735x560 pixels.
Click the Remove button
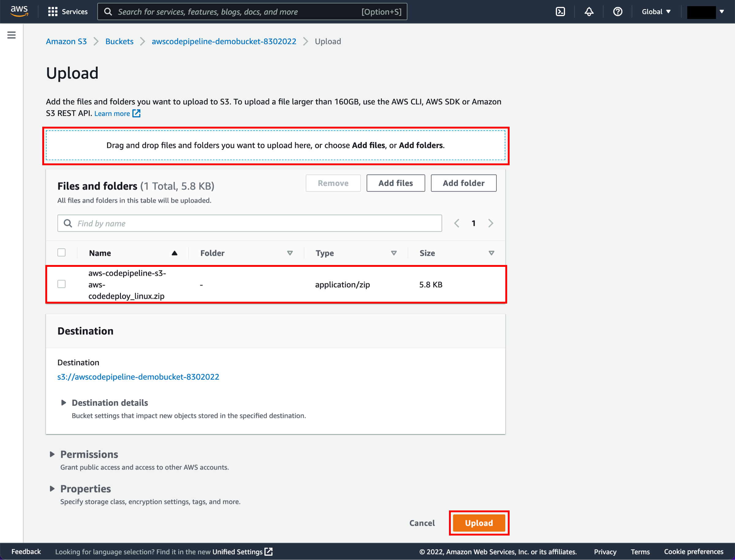(333, 183)
